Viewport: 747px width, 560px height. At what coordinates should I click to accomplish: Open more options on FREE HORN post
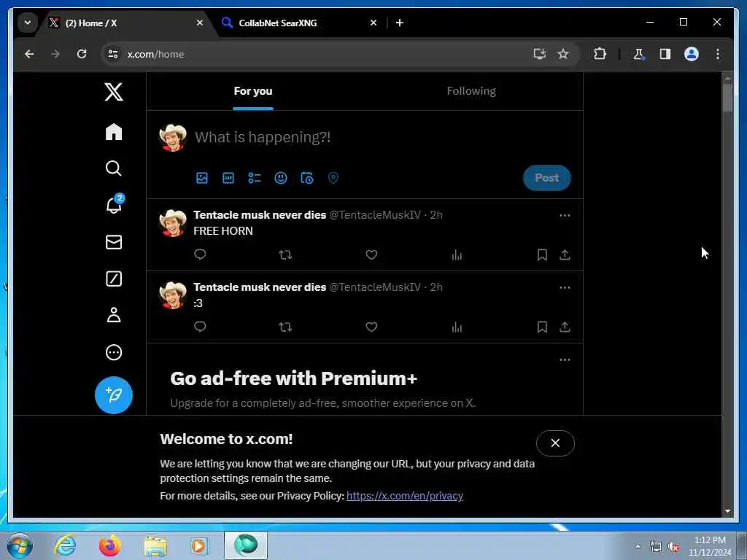pyautogui.click(x=565, y=215)
